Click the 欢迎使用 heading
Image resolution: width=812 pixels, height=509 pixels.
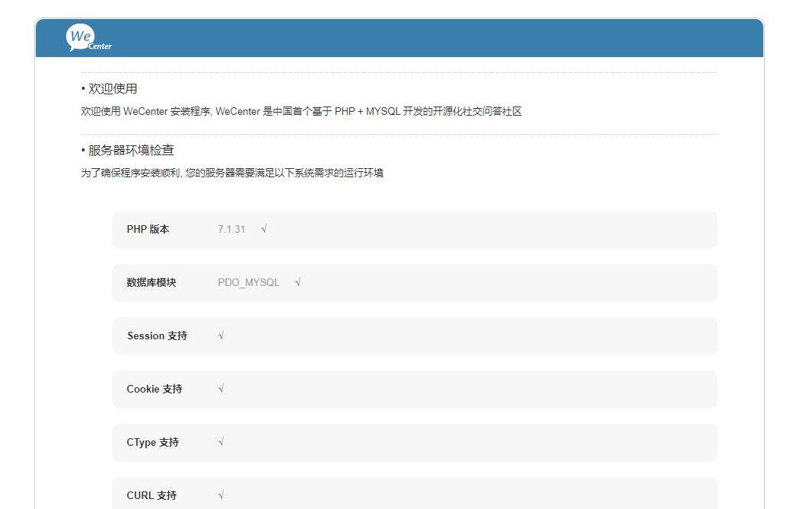tap(113, 89)
